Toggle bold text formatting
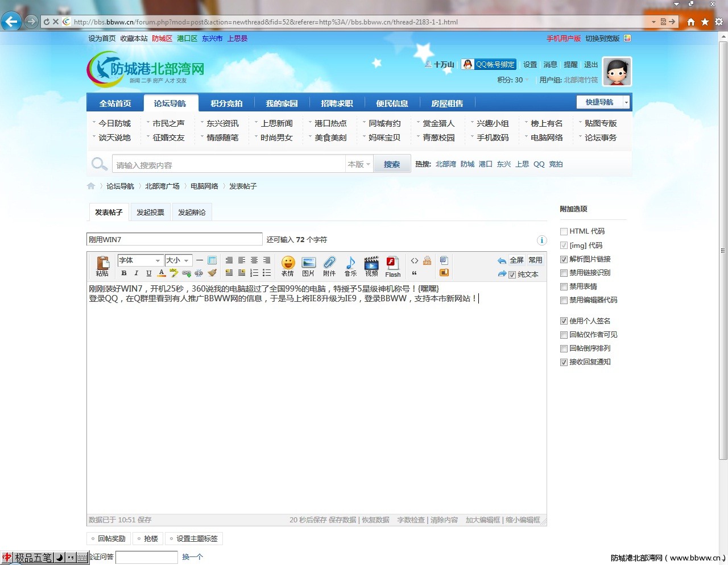This screenshot has height=565, width=728. point(124,273)
